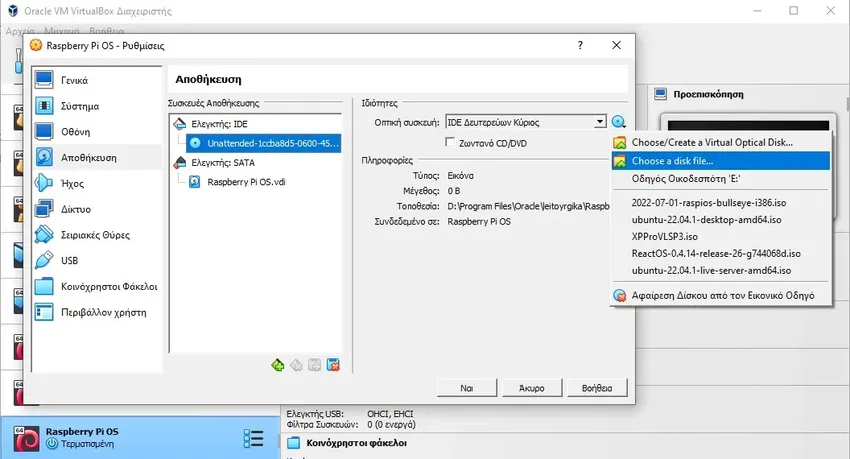Select the Unattended-1ccba8d5 disk row
The width and height of the screenshot is (850, 459).
[263, 143]
